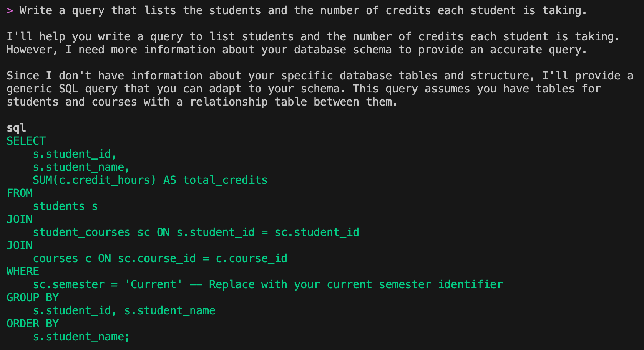Click SUM(c.credit_hours) in the query

point(95,180)
